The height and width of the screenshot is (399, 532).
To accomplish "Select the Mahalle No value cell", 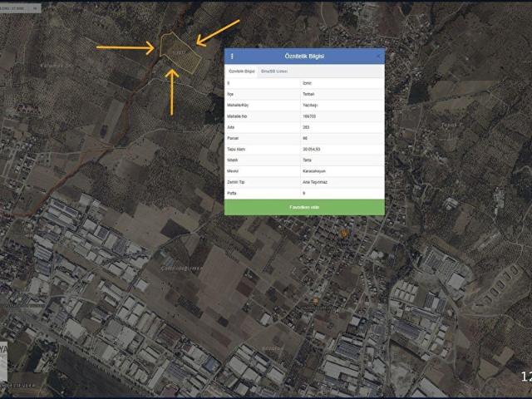I will point(342,116).
